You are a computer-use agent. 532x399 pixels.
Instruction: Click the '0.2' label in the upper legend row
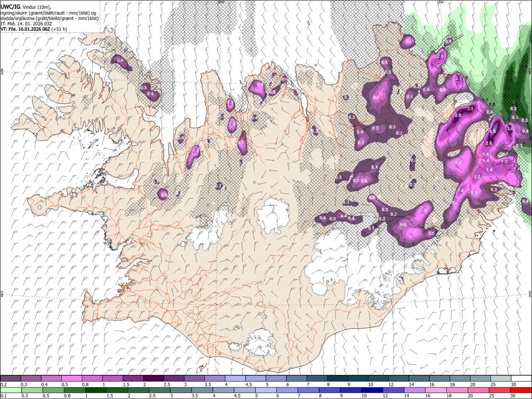point(4,384)
